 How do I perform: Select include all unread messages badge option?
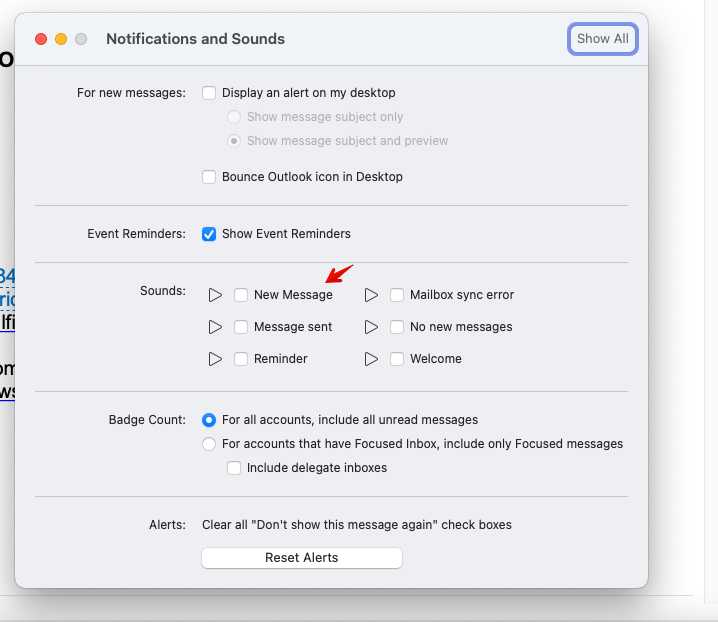coord(209,420)
